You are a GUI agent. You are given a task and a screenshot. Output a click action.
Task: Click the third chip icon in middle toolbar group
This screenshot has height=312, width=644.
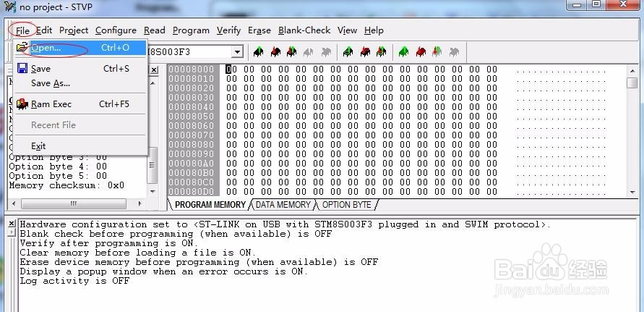coord(381,52)
